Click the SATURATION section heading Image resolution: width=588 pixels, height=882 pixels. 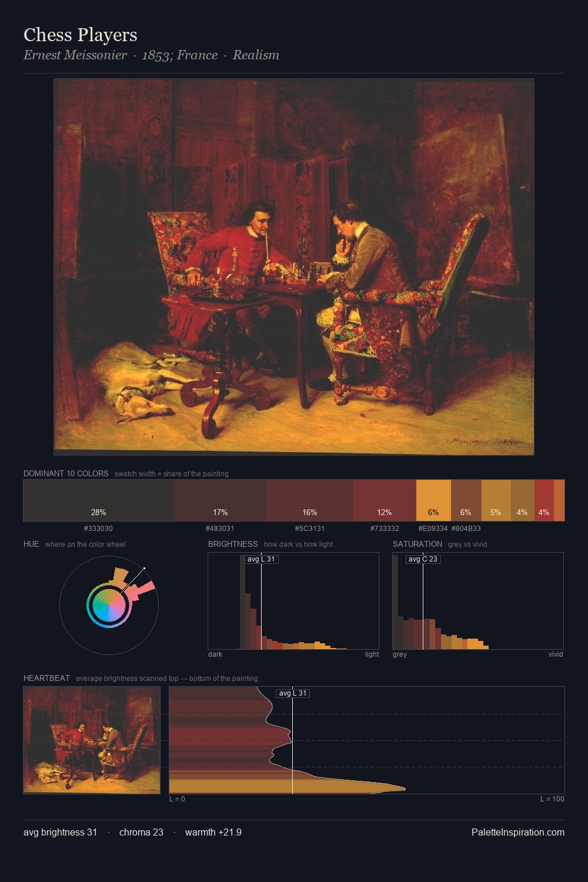(x=417, y=544)
